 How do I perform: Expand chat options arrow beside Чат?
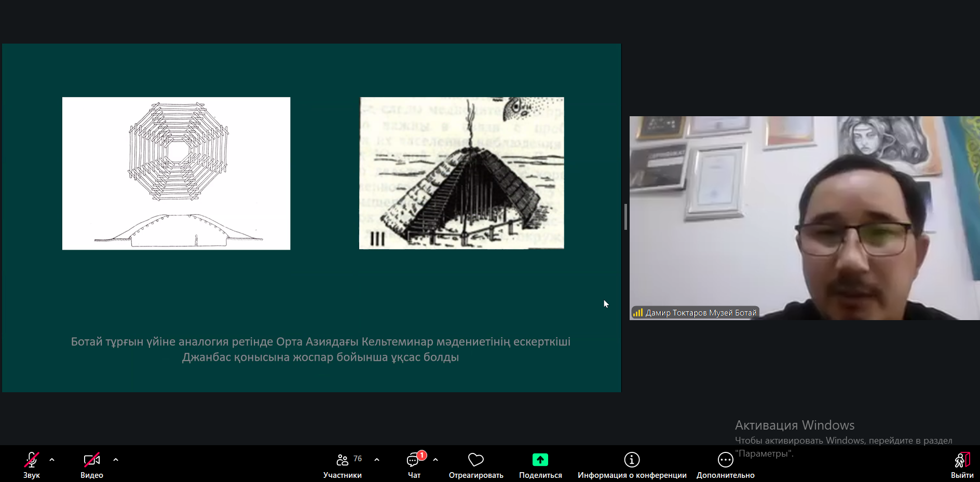[435, 460]
